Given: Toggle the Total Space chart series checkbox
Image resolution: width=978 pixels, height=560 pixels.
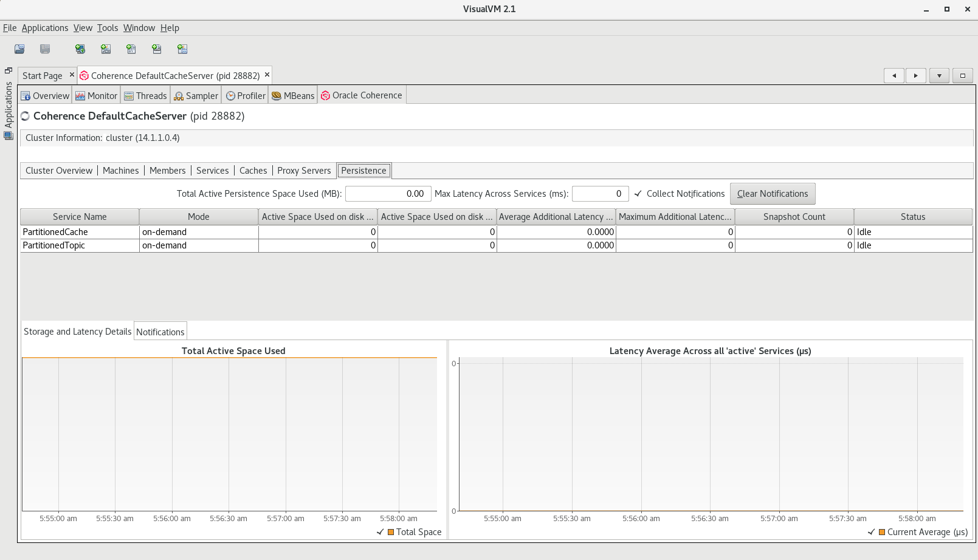Looking at the screenshot, I should point(381,532).
